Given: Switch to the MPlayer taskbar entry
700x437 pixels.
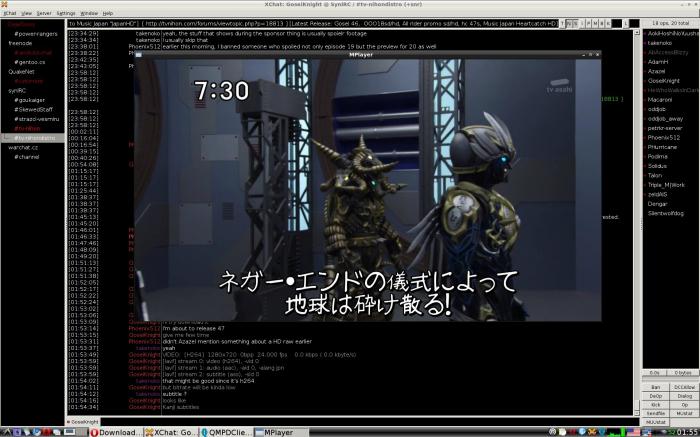Looking at the screenshot, I should (x=281, y=432).
